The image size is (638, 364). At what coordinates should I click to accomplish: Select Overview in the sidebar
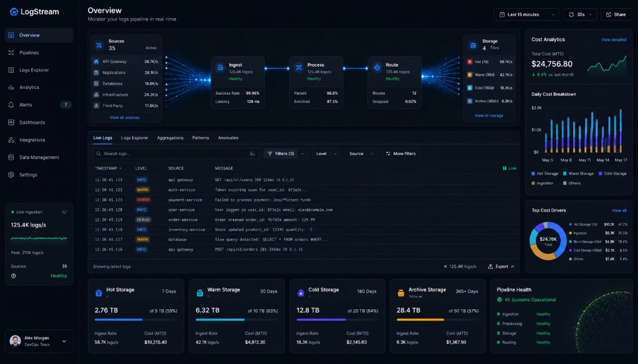39,35
